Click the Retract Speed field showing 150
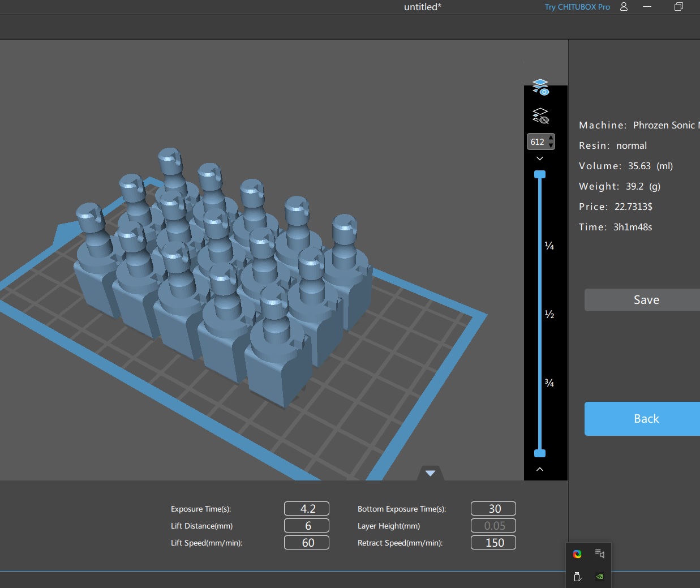 [493, 543]
